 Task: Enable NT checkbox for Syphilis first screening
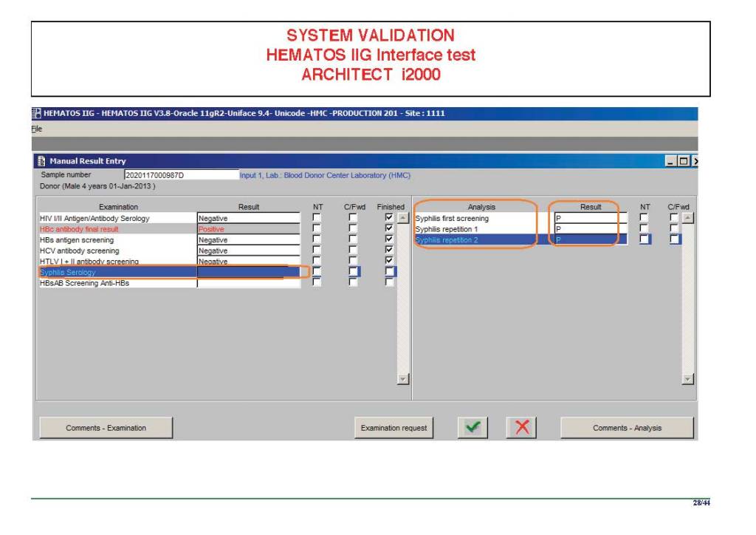point(644,218)
